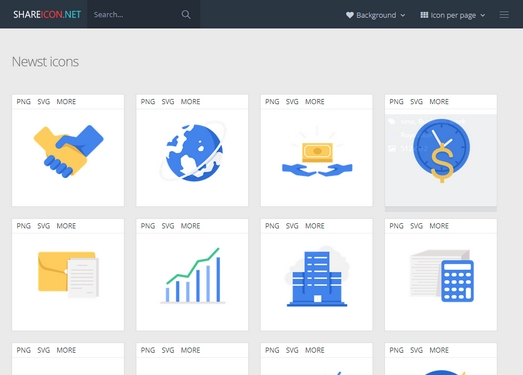Image resolution: width=523 pixels, height=375 pixels.
Task: Download globe icon as PNG
Action: 148,101
